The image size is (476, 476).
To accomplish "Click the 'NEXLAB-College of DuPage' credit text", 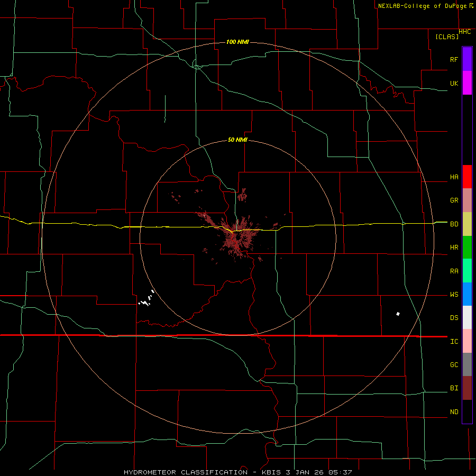I will (422, 6).
